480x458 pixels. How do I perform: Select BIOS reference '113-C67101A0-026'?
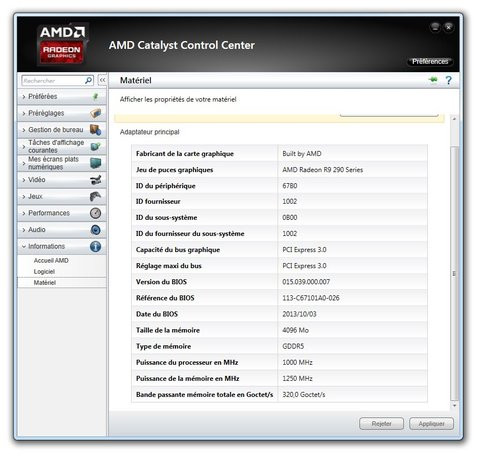click(311, 298)
